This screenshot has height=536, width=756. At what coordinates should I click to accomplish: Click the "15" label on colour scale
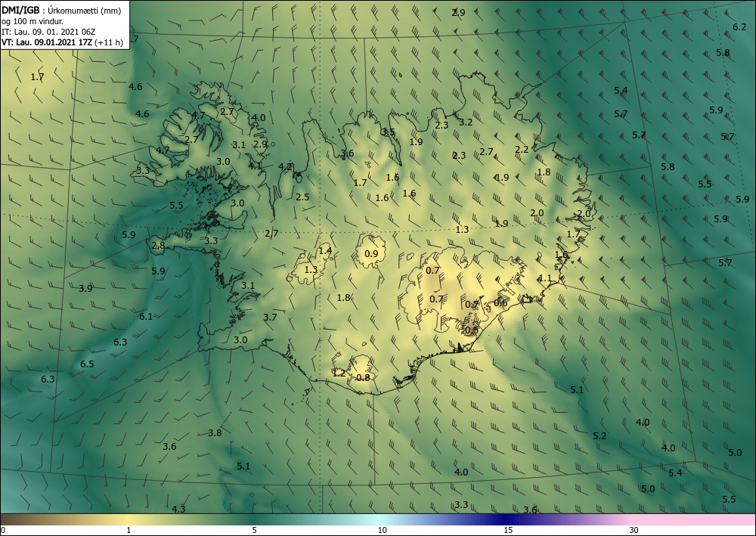pyautogui.click(x=508, y=530)
